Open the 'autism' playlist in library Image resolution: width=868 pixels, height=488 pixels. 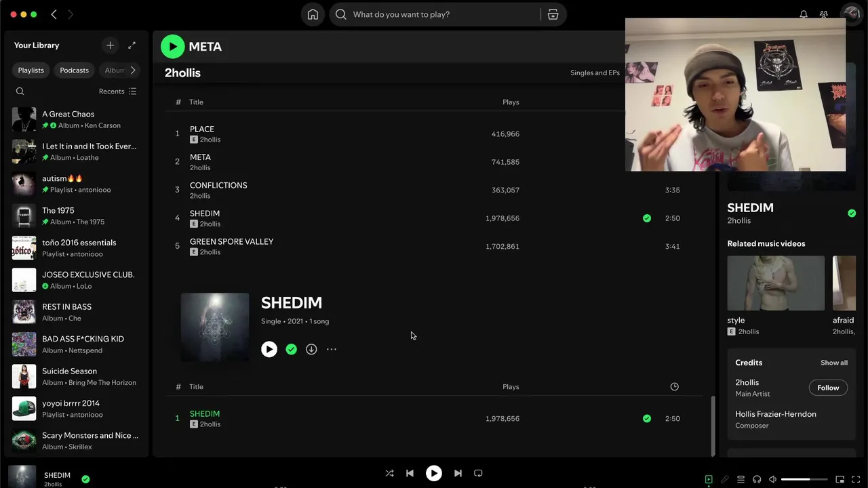point(76,184)
